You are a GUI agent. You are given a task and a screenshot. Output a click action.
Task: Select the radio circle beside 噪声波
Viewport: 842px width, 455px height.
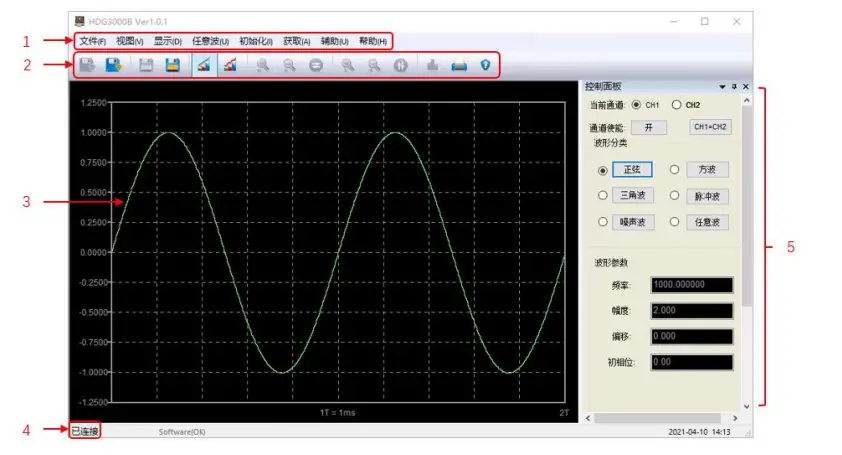(x=603, y=222)
